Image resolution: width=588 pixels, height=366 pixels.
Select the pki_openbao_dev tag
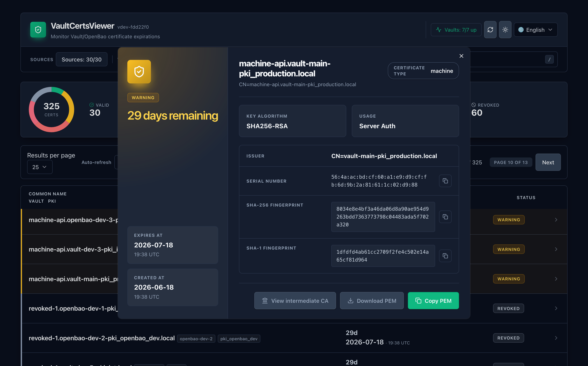coord(239,338)
